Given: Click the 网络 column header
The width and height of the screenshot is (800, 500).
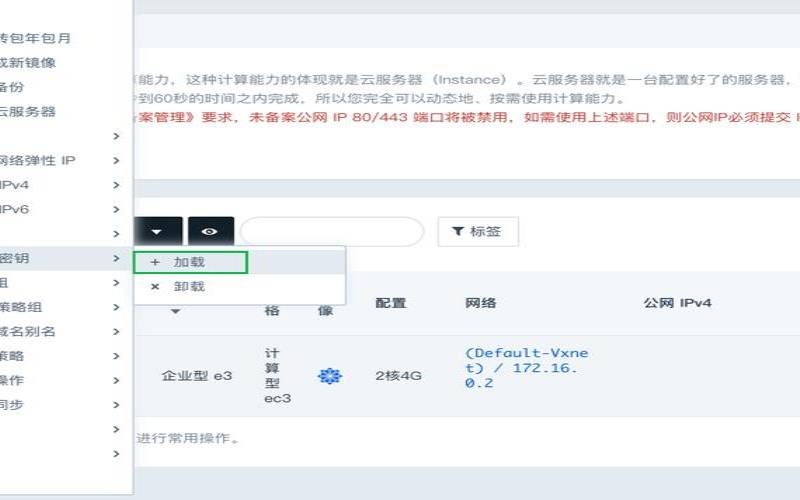Looking at the screenshot, I should point(480,303).
